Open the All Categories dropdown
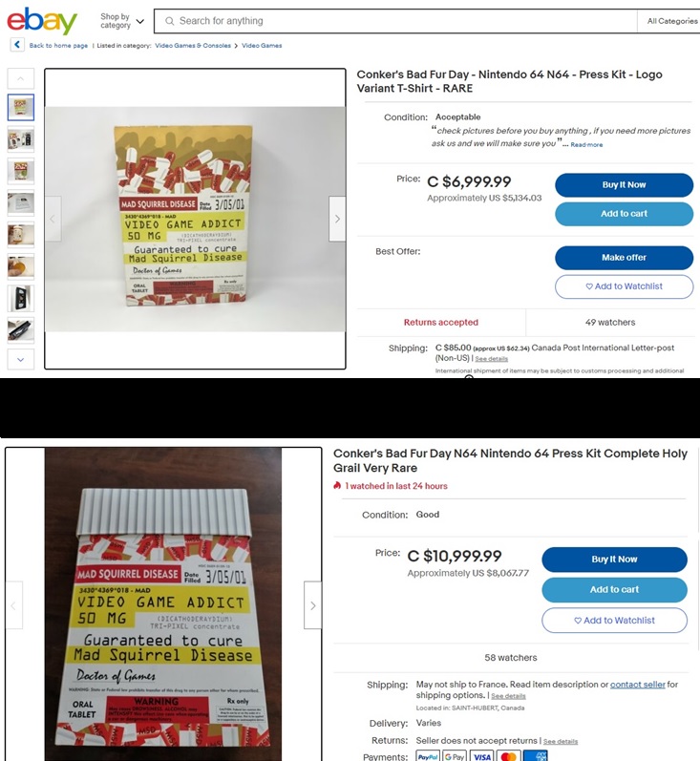 click(672, 21)
